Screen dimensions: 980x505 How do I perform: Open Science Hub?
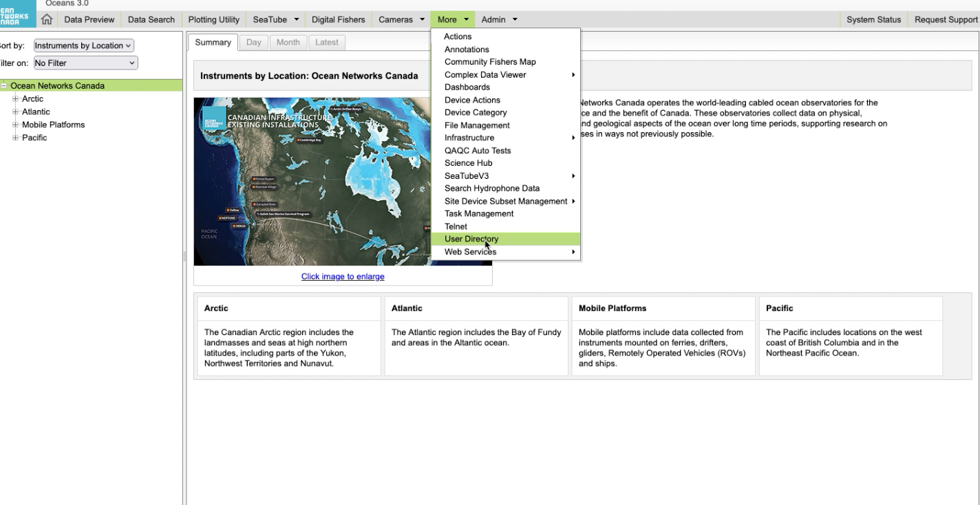(505, 163)
